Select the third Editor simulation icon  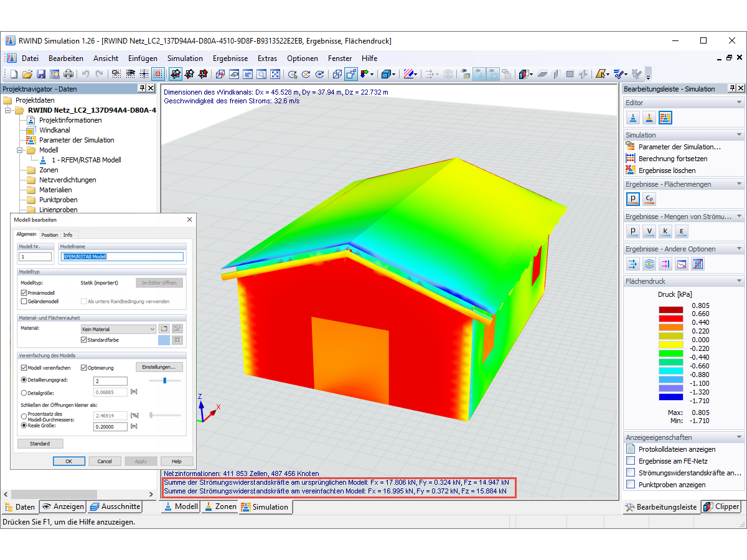pyautogui.click(x=665, y=118)
